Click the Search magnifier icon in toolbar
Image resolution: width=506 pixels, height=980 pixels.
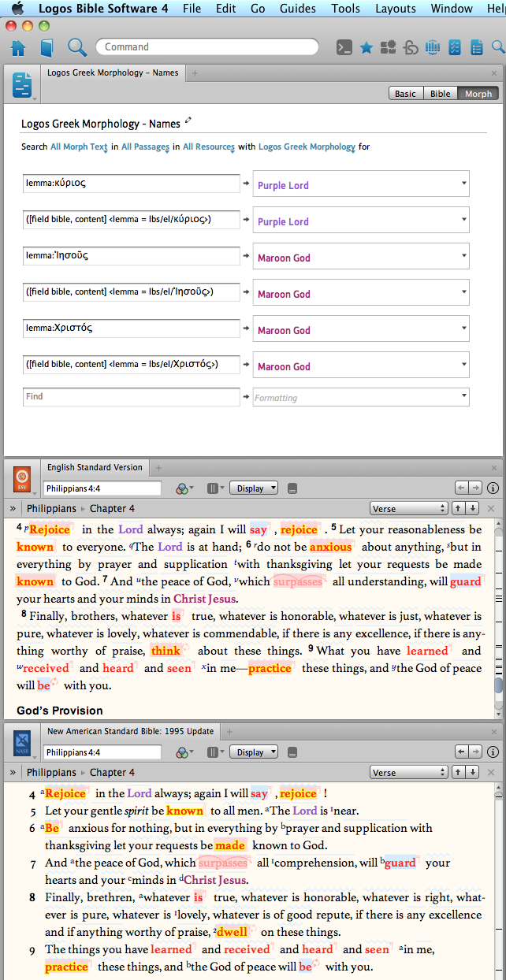point(76,47)
